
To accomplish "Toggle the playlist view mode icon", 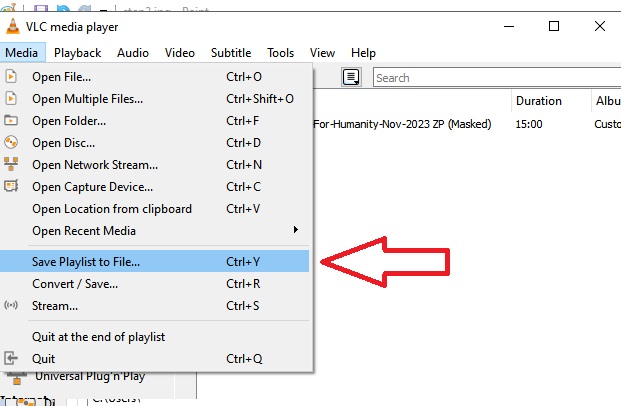I will click(x=351, y=77).
